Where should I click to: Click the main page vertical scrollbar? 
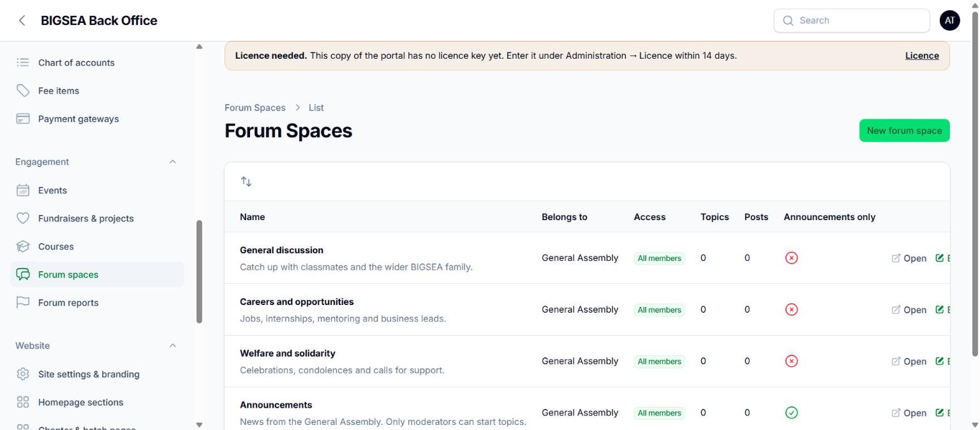coord(975,182)
